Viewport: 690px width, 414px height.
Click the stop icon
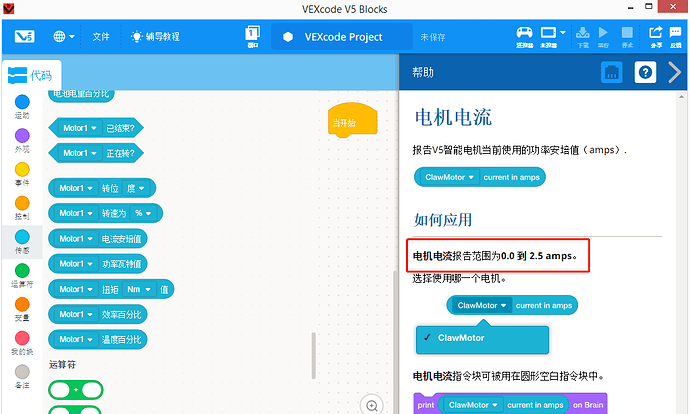point(627,37)
